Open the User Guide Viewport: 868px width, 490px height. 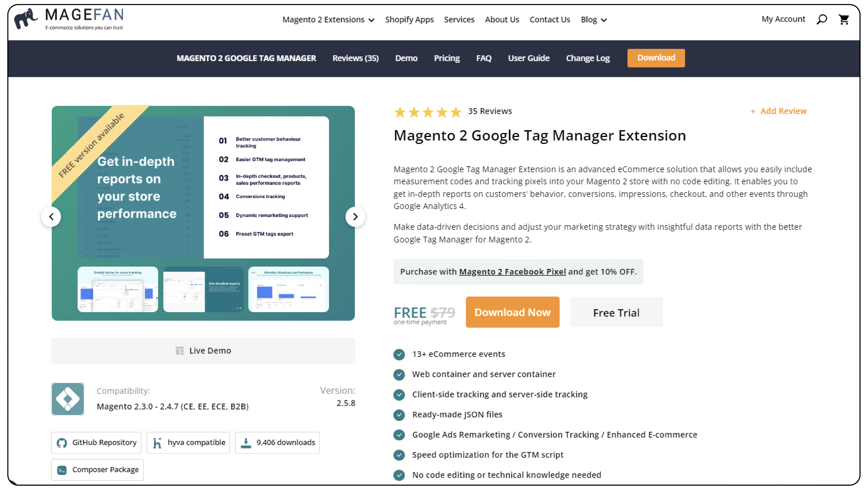click(529, 58)
